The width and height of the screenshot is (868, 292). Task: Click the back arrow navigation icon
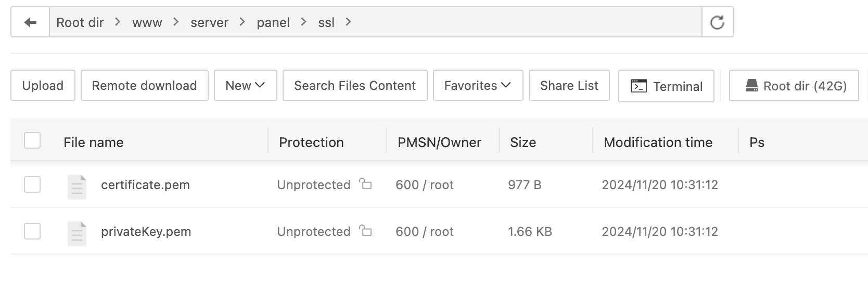click(x=30, y=22)
